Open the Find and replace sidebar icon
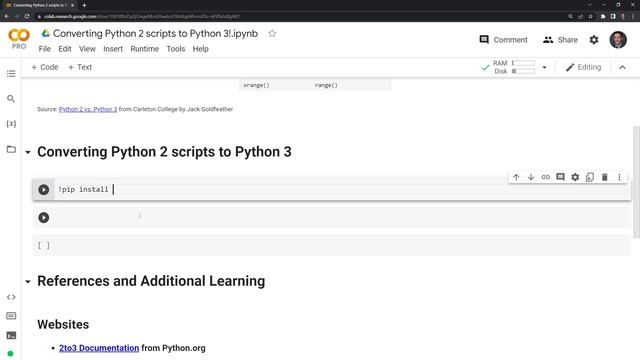 [11, 99]
